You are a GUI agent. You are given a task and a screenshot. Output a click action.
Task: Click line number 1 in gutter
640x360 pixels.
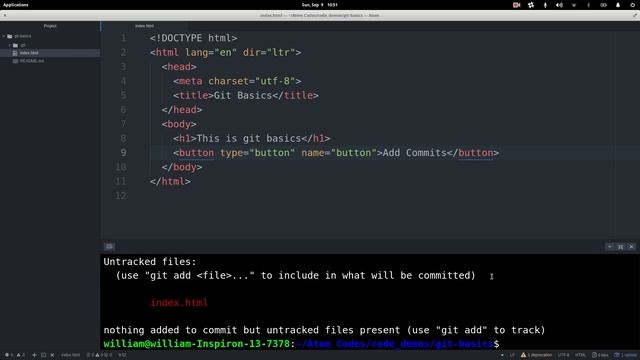123,38
